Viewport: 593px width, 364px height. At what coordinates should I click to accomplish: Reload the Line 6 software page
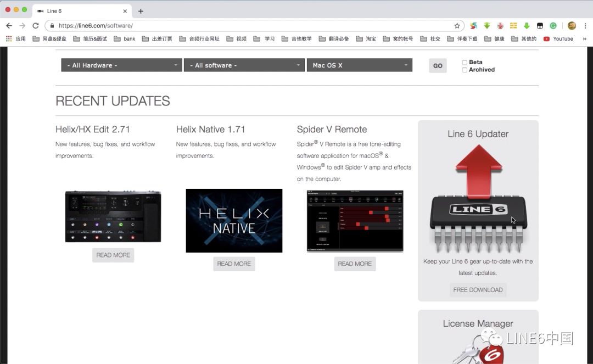[x=36, y=26]
